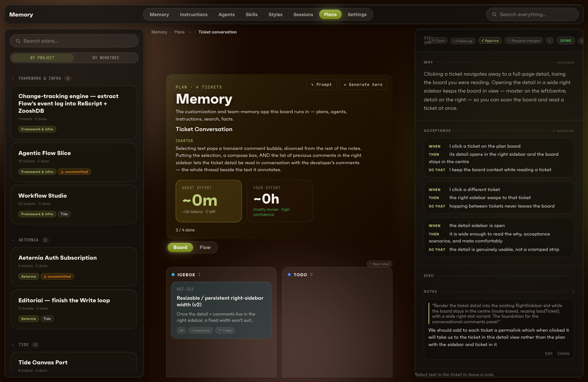
Task: Focus the Search plans input
Action: click(x=74, y=41)
